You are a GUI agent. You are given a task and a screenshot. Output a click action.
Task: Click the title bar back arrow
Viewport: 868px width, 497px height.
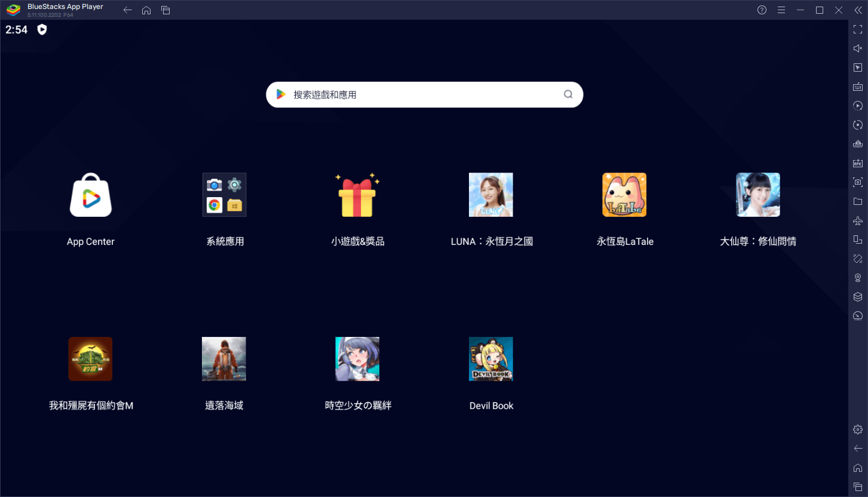127,10
